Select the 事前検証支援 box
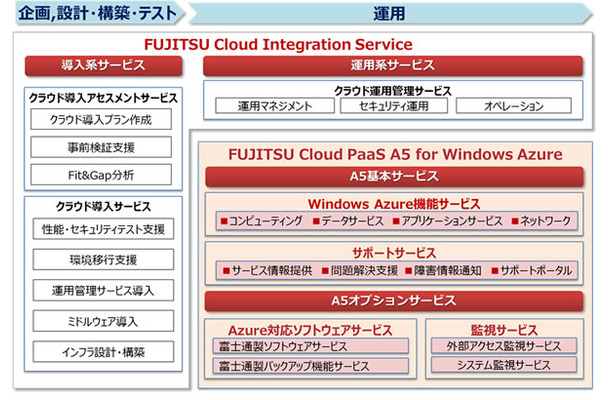The width and height of the screenshot is (610, 400). tap(101, 147)
